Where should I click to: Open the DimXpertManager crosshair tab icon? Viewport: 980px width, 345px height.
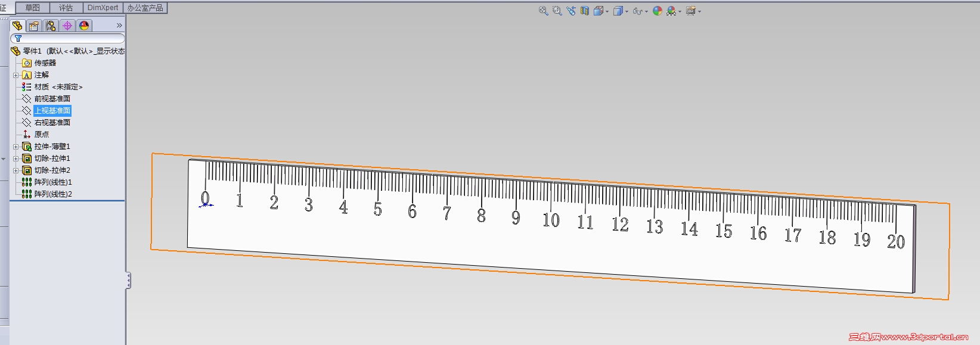[67, 26]
